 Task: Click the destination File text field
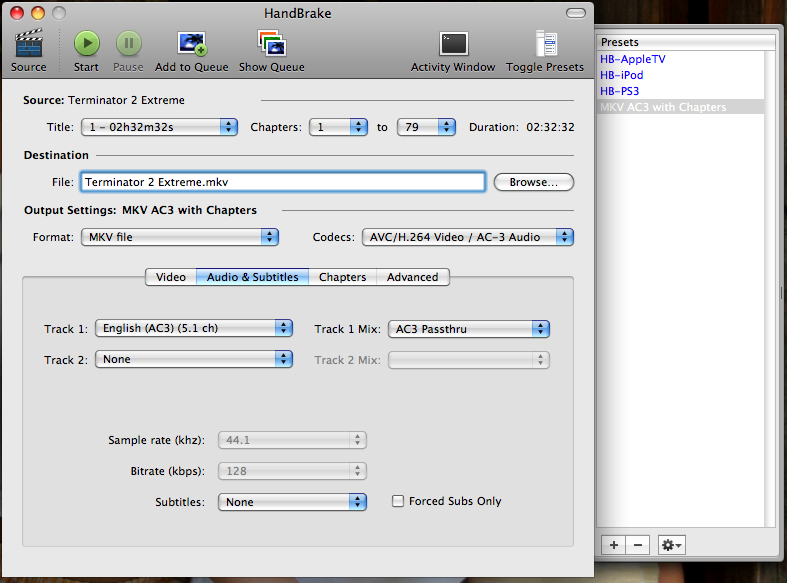tap(283, 182)
